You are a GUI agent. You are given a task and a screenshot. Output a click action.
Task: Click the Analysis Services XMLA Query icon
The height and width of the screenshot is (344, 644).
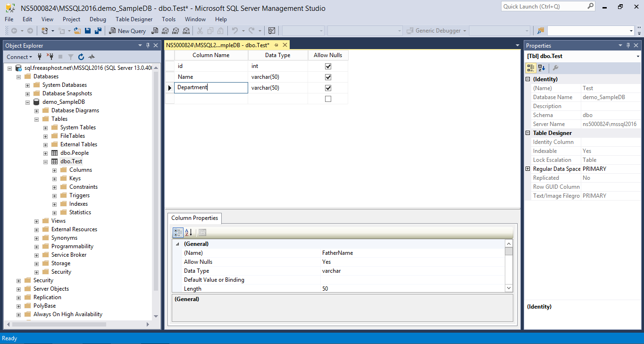(186, 31)
